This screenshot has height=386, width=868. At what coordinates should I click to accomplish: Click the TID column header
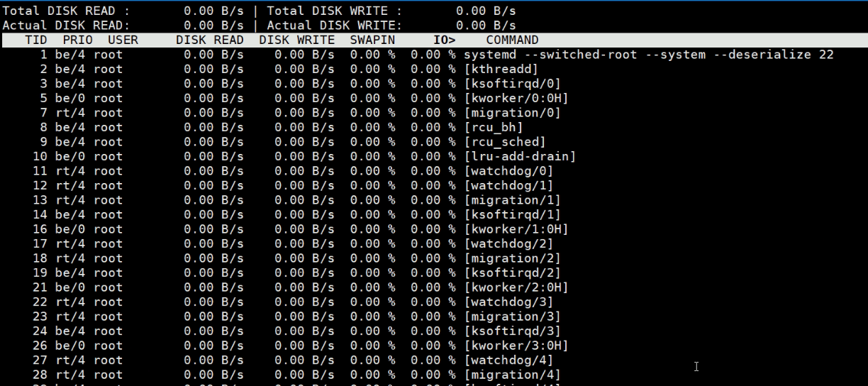[36, 40]
